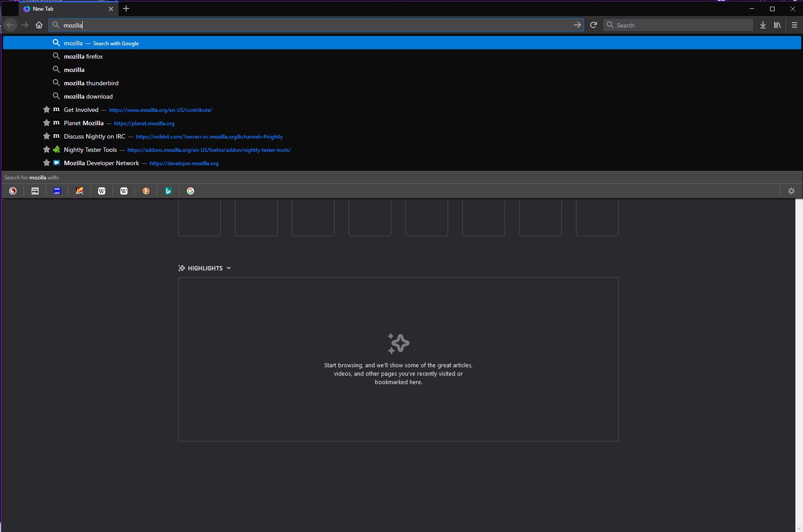Choose the 'mozilla download' suggestion
Screen dimensions: 803x532
click(x=402, y=96)
